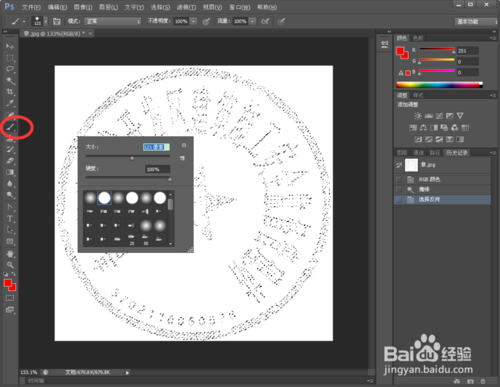Image resolution: width=500 pixels, height=387 pixels.
Task: Select the Lasso tool
Action: [x=10, y=69]
